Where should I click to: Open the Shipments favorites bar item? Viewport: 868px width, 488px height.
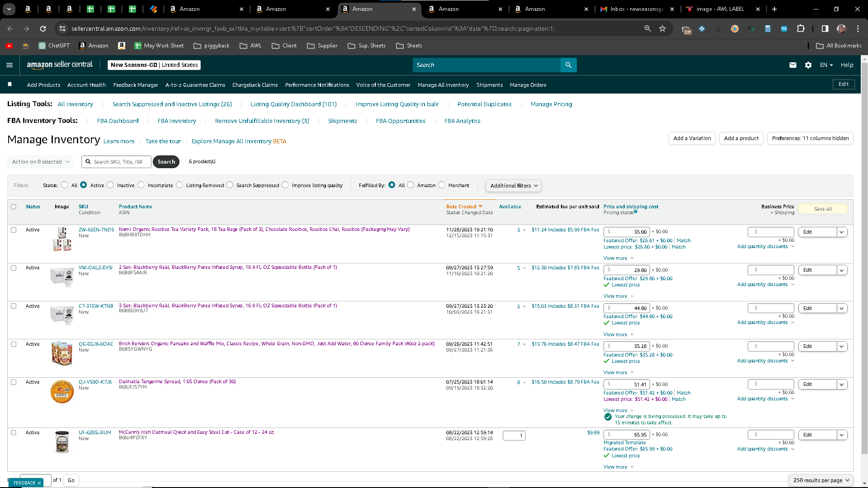coord(490,85)
